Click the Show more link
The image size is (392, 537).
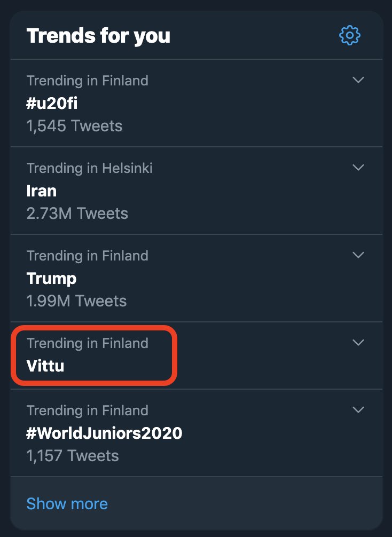67,503
